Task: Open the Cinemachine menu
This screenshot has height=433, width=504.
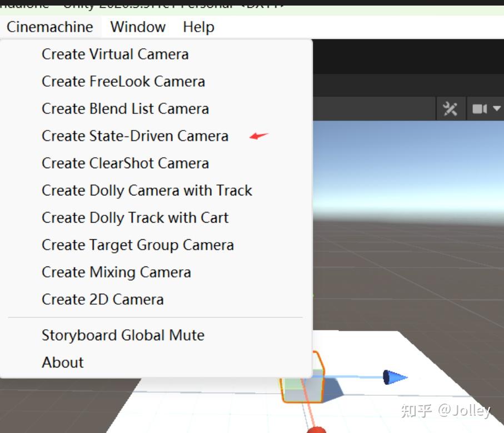Action: (x=49, y=27)
